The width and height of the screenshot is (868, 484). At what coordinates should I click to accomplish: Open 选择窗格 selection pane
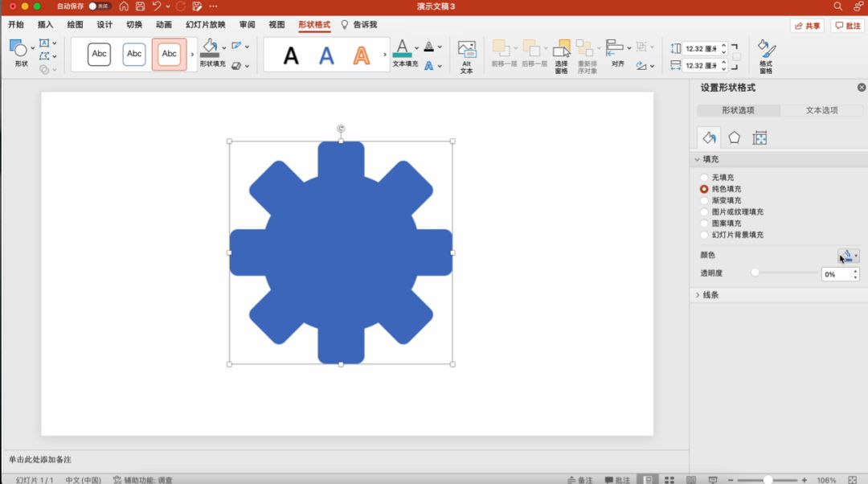pyautogui.click(x=561, y=56)
